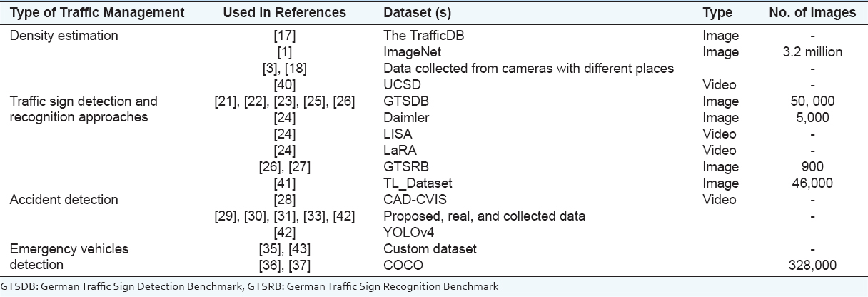Click the '3.2 million' image count

(x=812, y=52)
